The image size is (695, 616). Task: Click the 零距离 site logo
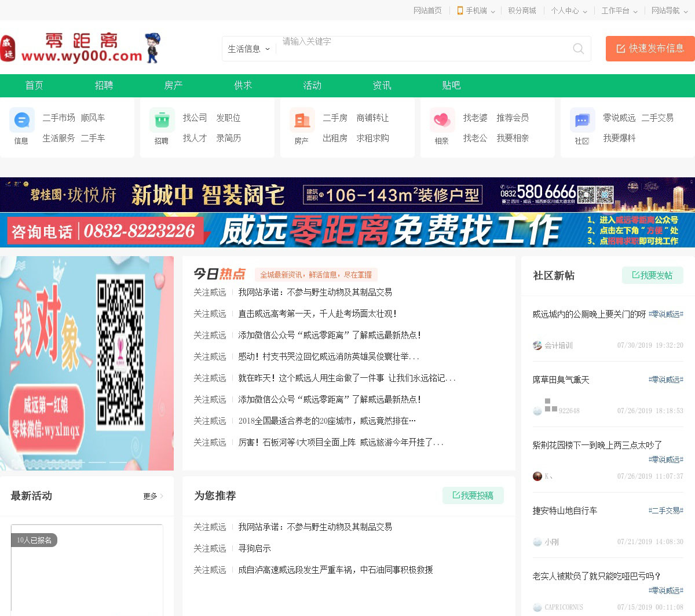[x=81, y=48]
